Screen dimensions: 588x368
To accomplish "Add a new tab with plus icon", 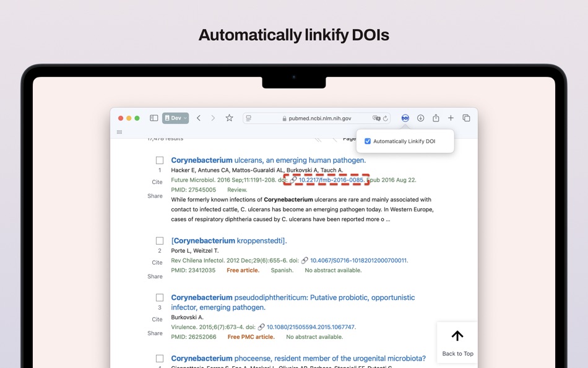I will (451, 118).
